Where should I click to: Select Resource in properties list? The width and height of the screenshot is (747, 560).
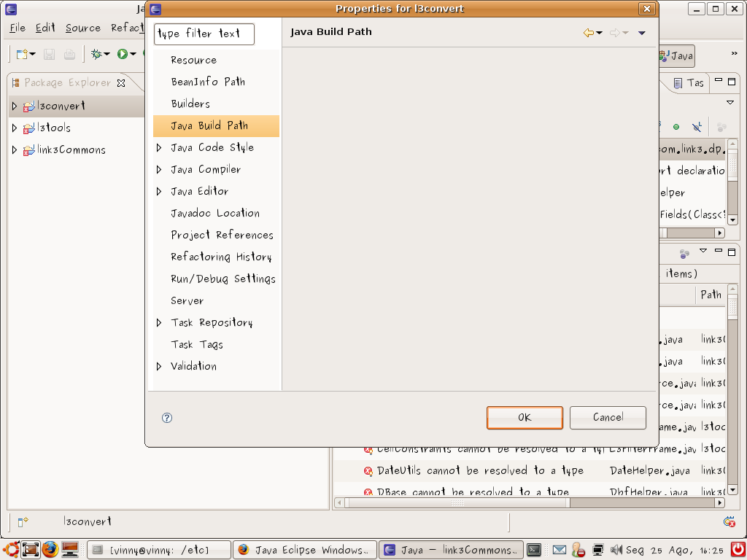tap(194, 61)
